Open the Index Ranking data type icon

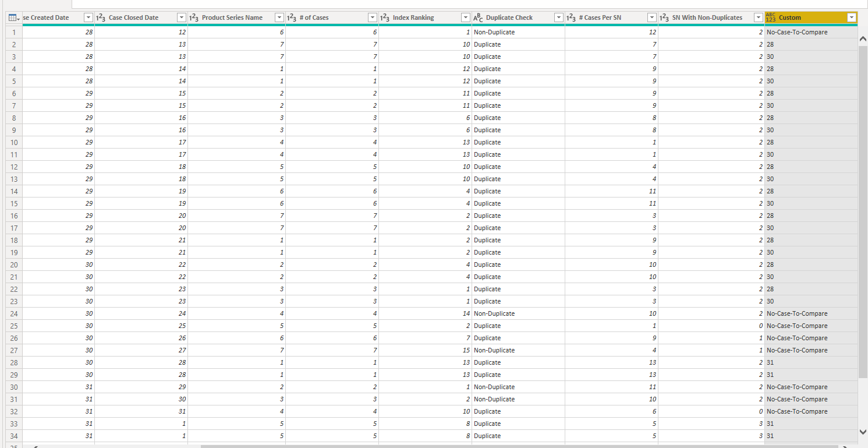(x=385, y=17)
